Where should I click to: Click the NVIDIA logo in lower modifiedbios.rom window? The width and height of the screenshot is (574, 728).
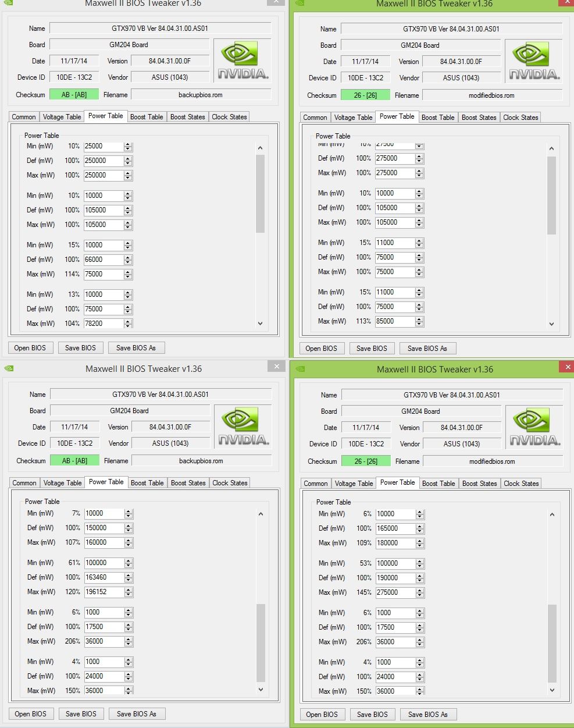pos(534,428)
